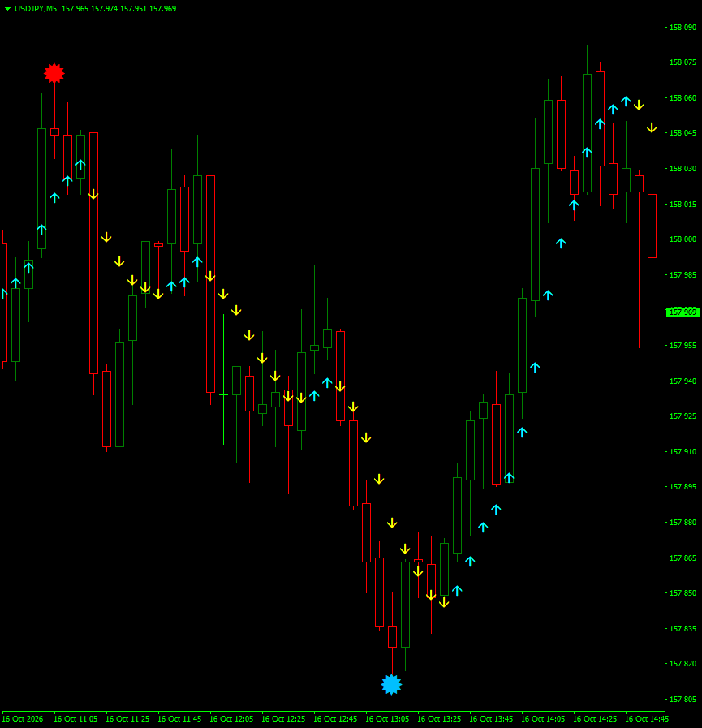Click the 157.955 price axis label
The image size is (702, 728).
coord(683,346)
